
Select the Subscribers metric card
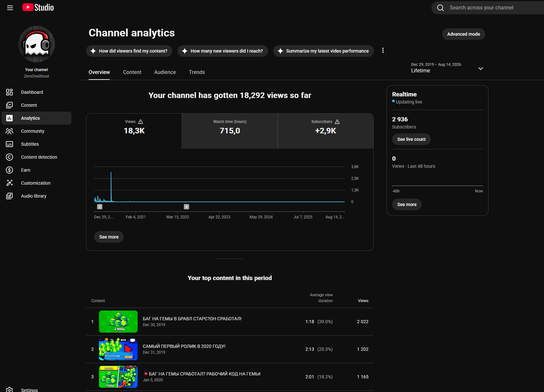326,131
